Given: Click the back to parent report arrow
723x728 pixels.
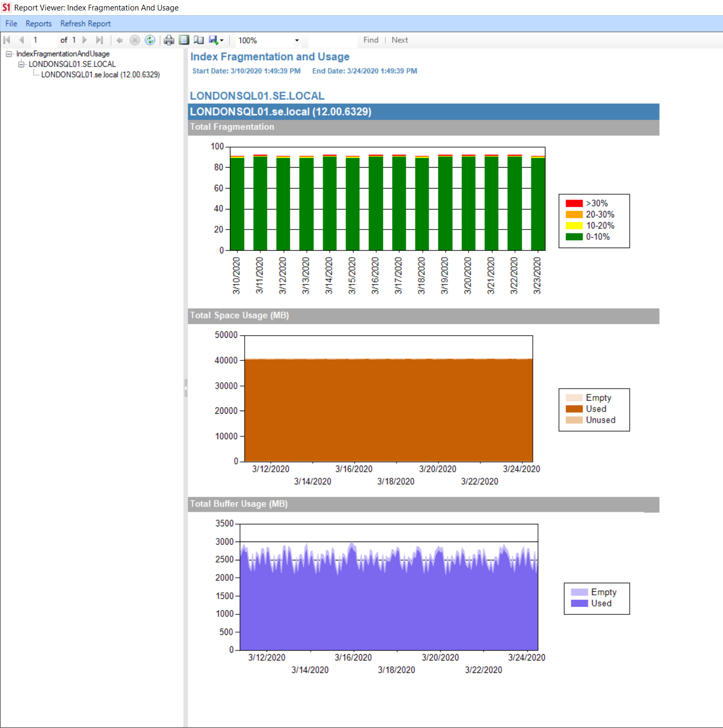Looking at the screenshot, I should (119, 40).
